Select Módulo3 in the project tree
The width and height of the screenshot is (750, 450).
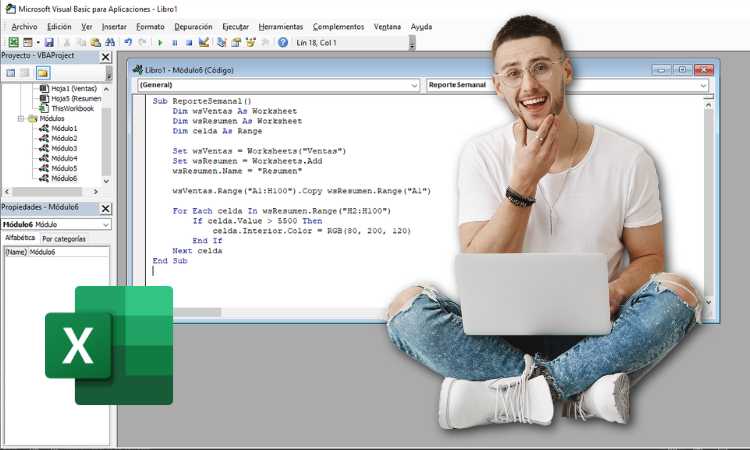(x=62, y=148)
